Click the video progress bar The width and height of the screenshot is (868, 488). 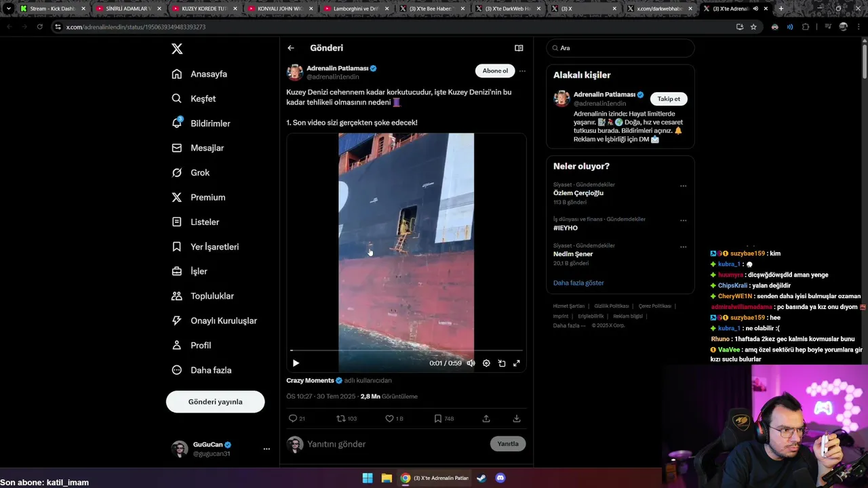(x=406, y=350)
